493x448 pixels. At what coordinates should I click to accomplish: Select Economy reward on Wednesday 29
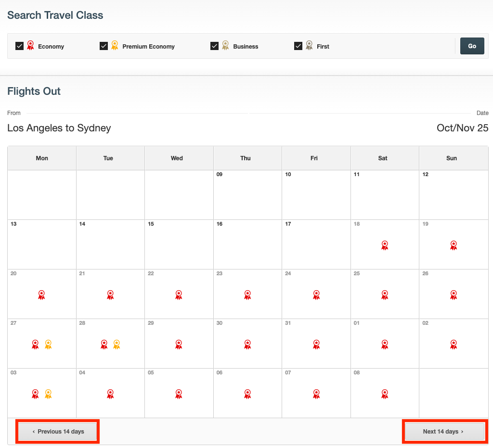coord(179,345)
